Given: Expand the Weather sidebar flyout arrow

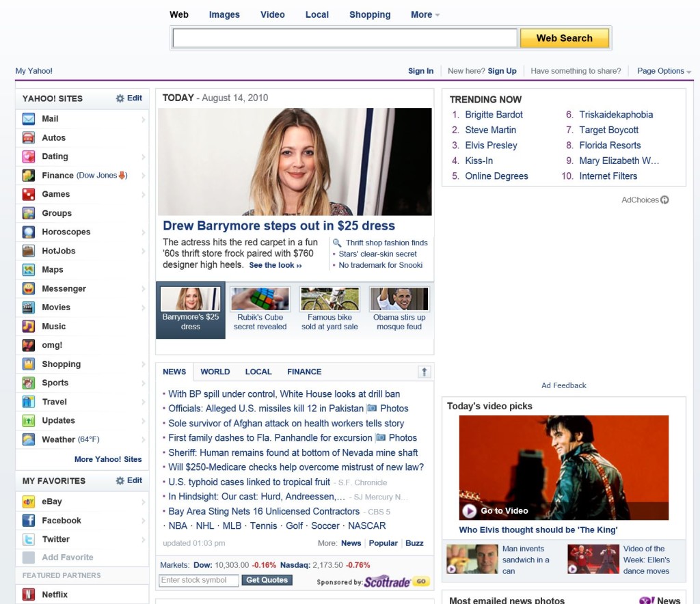Looking at the screenshot, I should 144,440.
